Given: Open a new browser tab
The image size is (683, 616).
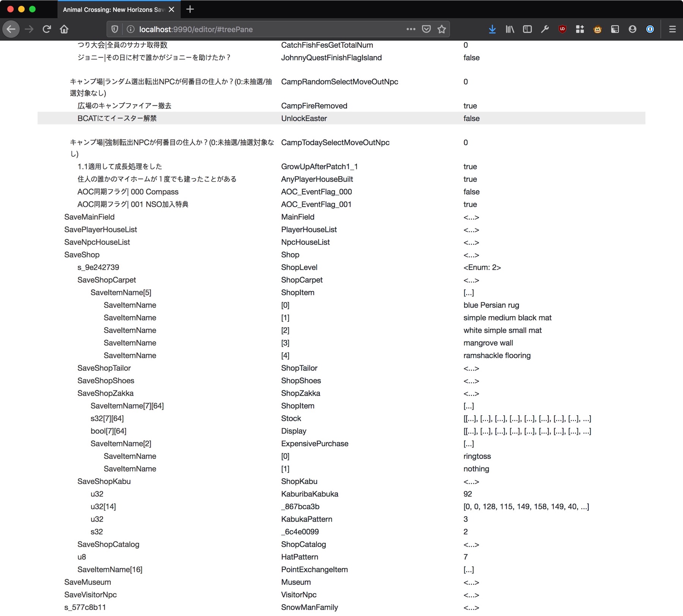Looking at the screenshot, I should (190, 9).
